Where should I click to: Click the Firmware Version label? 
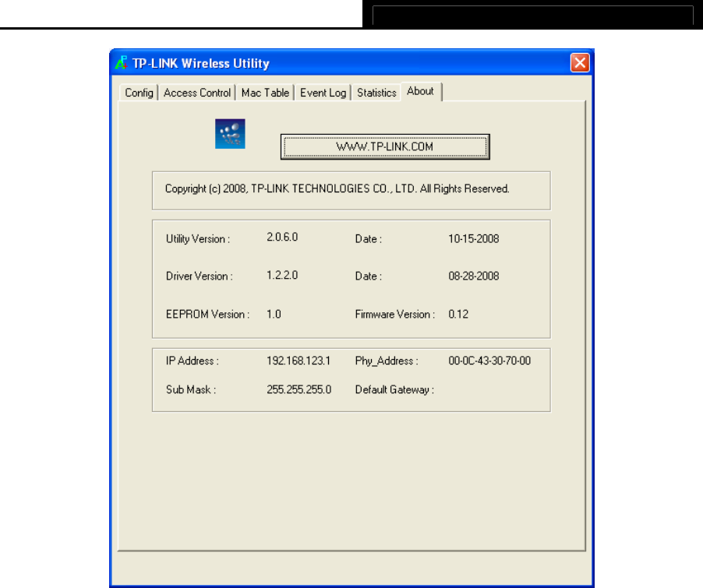click(x=395, y=314)
